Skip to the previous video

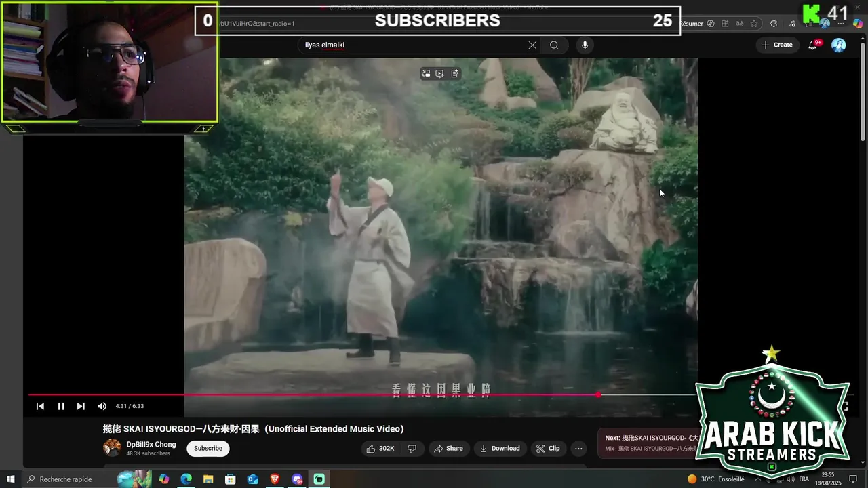[40, 406]
